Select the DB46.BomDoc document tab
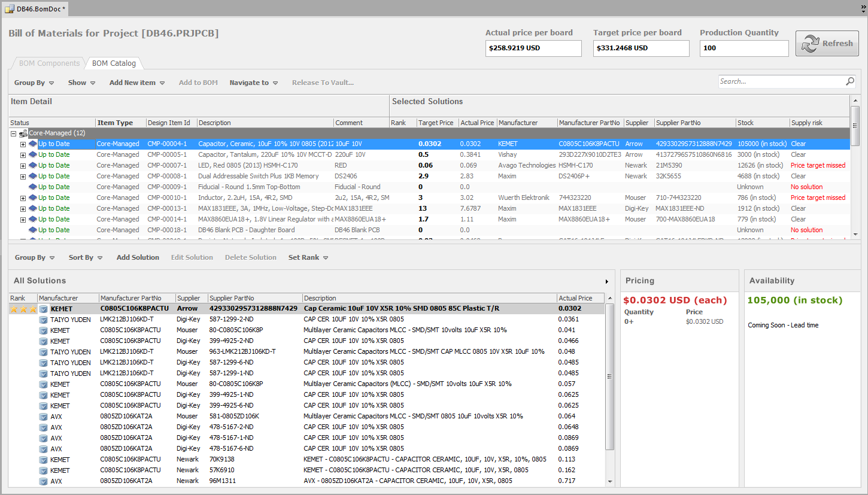This screenshot has width=868, height=495. pyautogui.click(x=36, y=8)
